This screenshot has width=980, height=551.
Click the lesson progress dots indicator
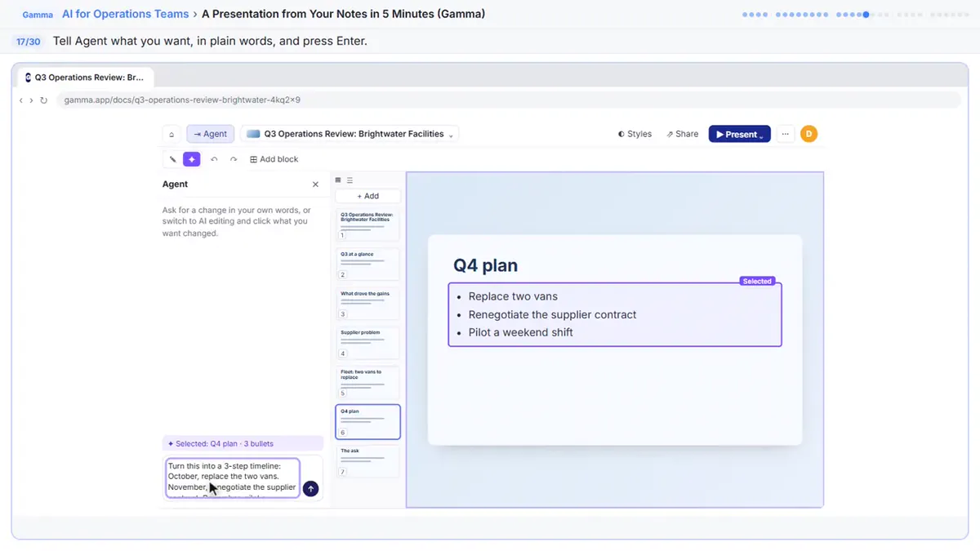pos(855,15)
